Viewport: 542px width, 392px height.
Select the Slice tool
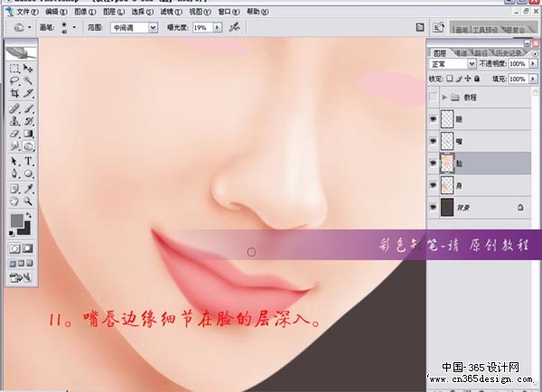(x=28, y=93)
